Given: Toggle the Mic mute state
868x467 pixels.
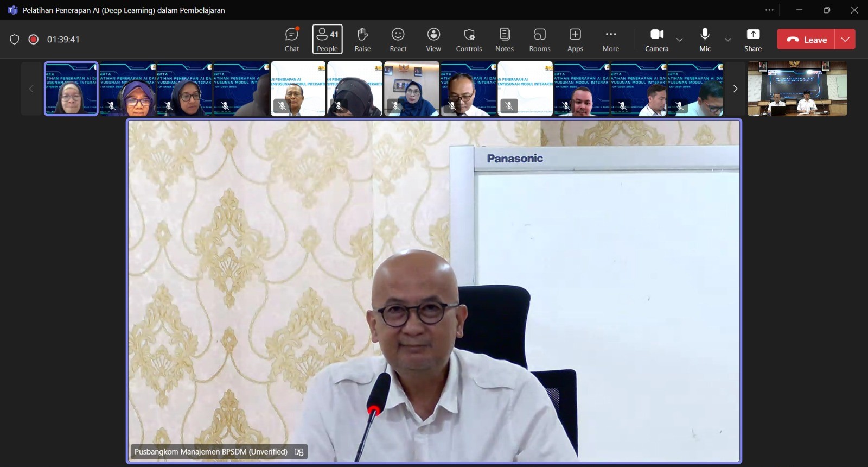Looking at the screenshot, I should [x=705, y=40].
